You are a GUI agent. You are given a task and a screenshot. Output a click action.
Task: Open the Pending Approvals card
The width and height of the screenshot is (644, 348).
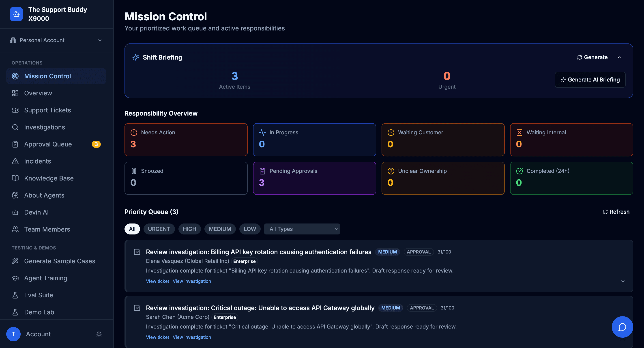[315, 178]
